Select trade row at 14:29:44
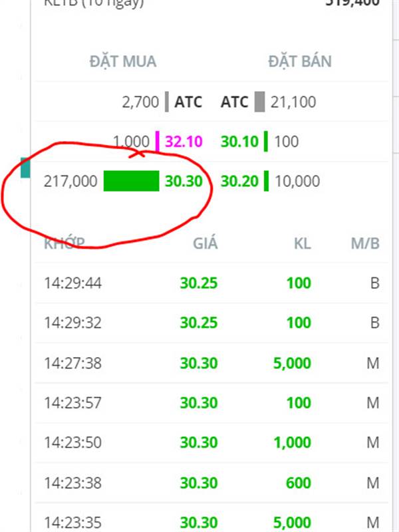The width and height of the screenshot is (399, 532). click(x=211, y=283)
